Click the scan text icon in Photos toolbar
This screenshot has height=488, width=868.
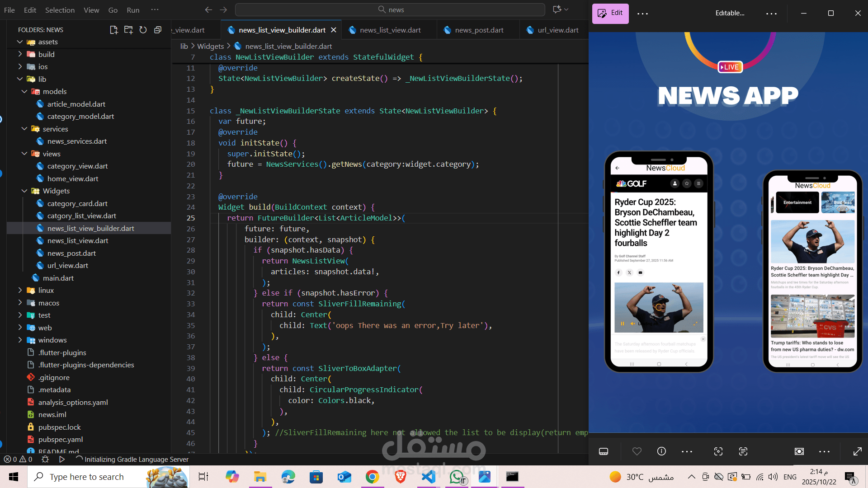click(x=743, y=451)
